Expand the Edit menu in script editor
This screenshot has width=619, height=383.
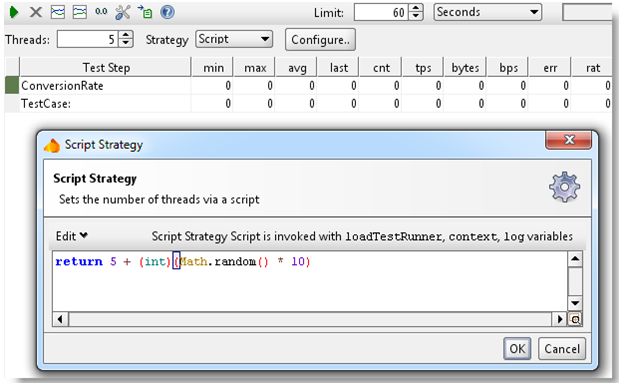point(71,236)
